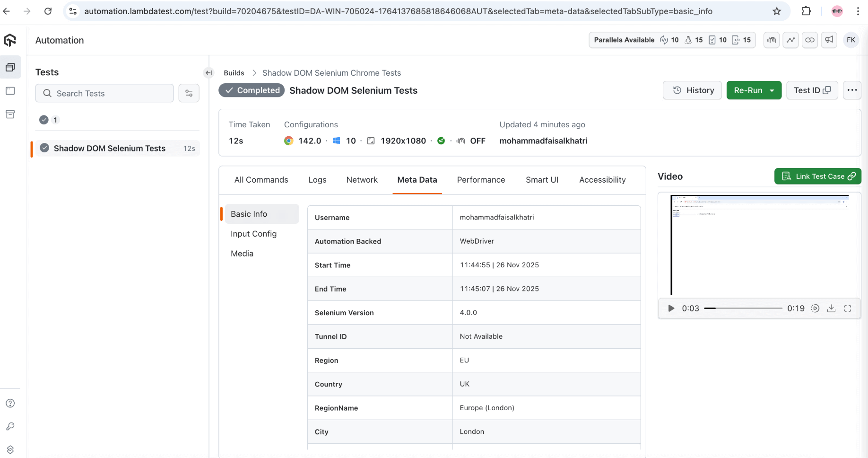Collapse the Tests sidebar using the arrow
Screen dimensions: 868x458
pyautogui.click(x=208, y=72)
